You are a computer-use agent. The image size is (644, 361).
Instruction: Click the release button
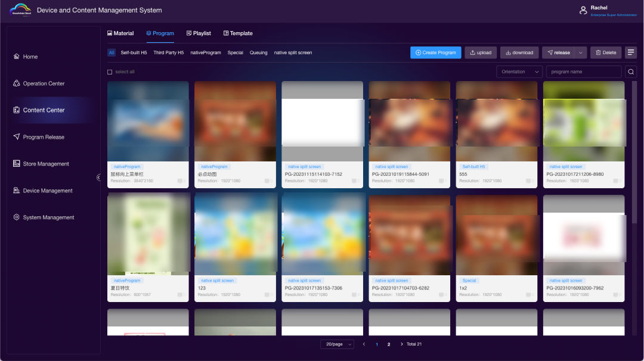[559, 52]
